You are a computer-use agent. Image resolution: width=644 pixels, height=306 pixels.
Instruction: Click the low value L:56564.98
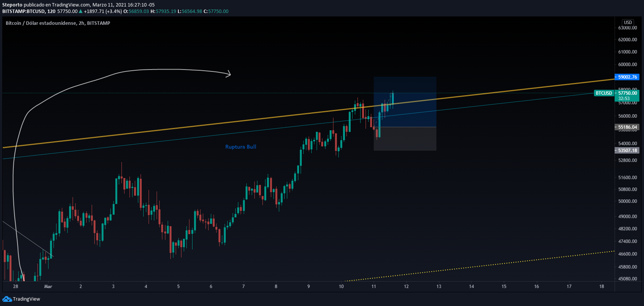coord(190,11)
